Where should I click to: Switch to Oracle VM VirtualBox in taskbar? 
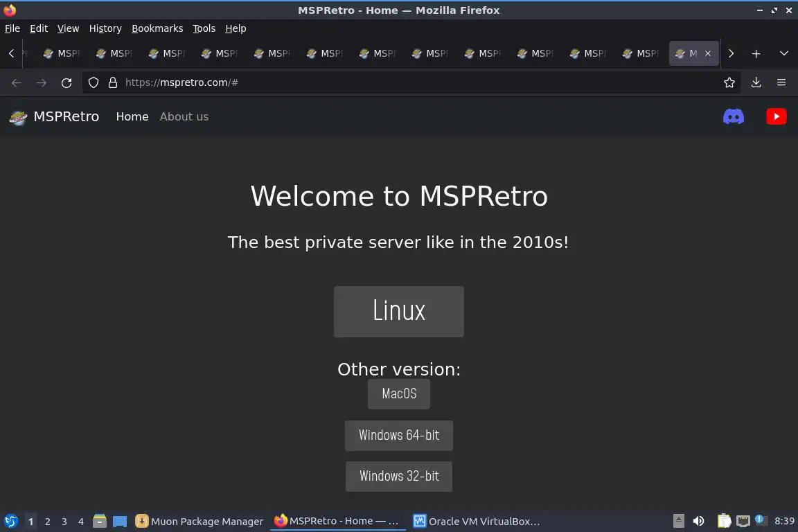click(477, 522)
